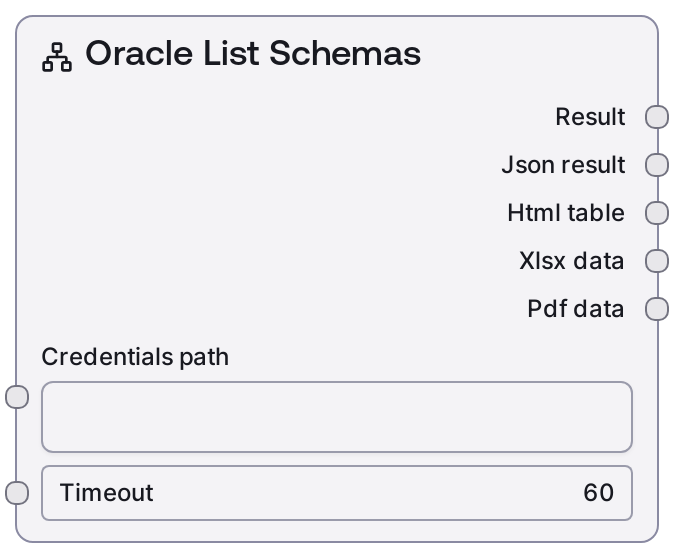674x558 pixels.
Task: Click the Json result label text
Action: 563,165
